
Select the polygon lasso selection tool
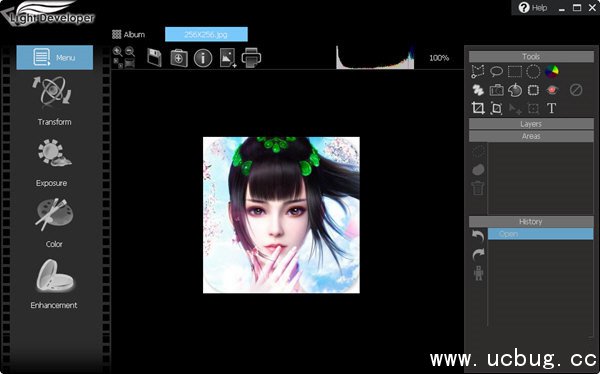[478, 72]
